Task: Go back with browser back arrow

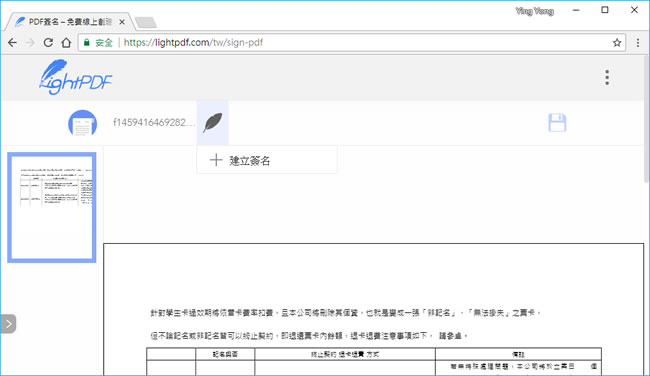Action: pos(12,43)
